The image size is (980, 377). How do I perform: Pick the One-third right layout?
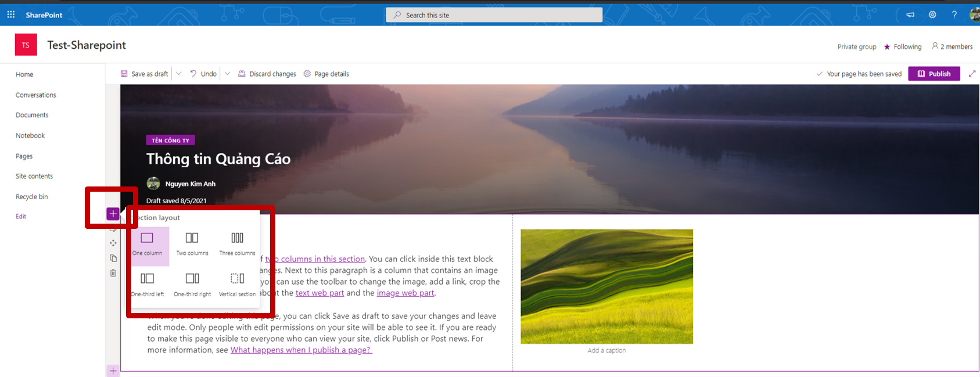(x=192, y=285)
